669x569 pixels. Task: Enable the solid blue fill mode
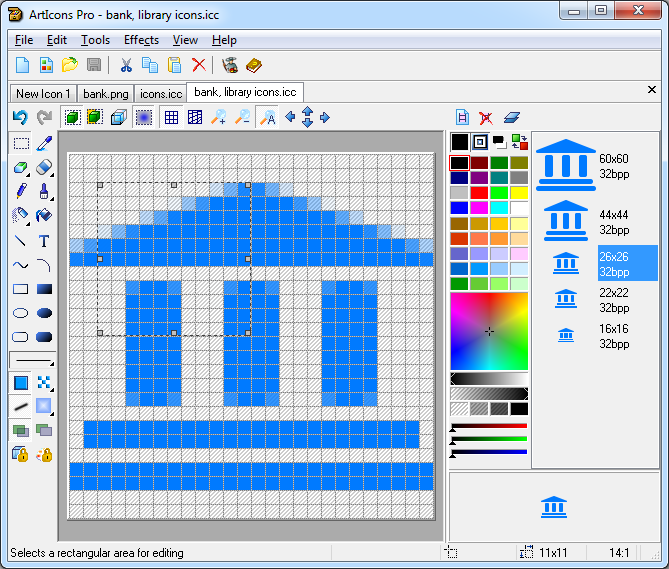[21, 383]
